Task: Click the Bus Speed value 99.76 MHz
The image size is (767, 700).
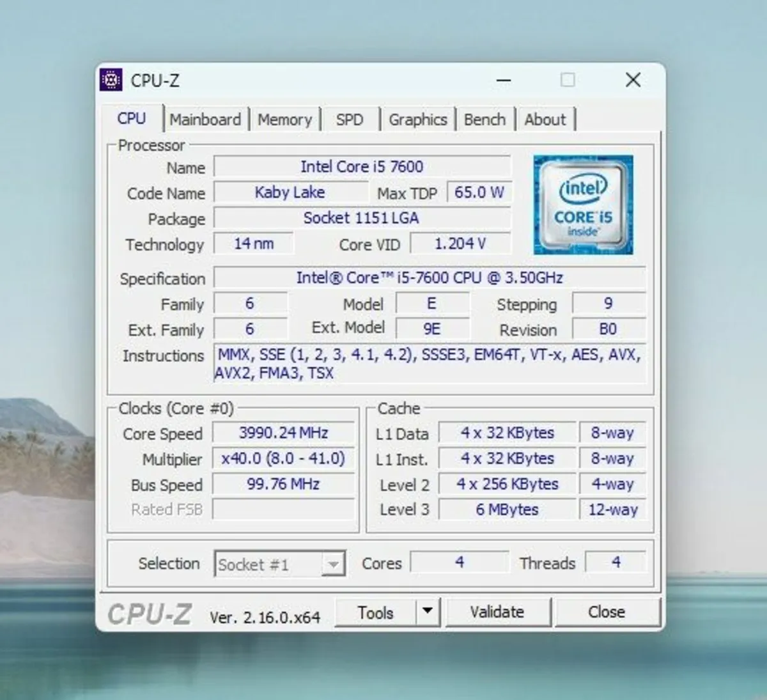Action: 284,484
